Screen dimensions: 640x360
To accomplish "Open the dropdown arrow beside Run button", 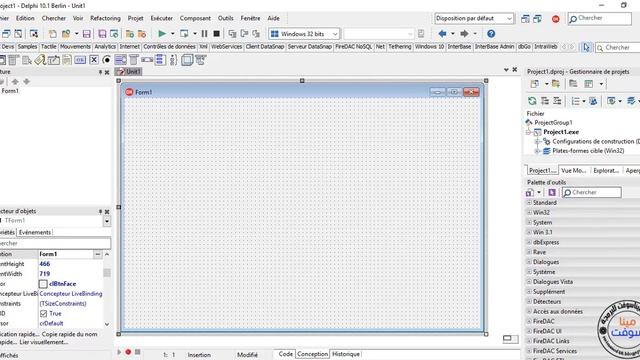I will 172,34.
